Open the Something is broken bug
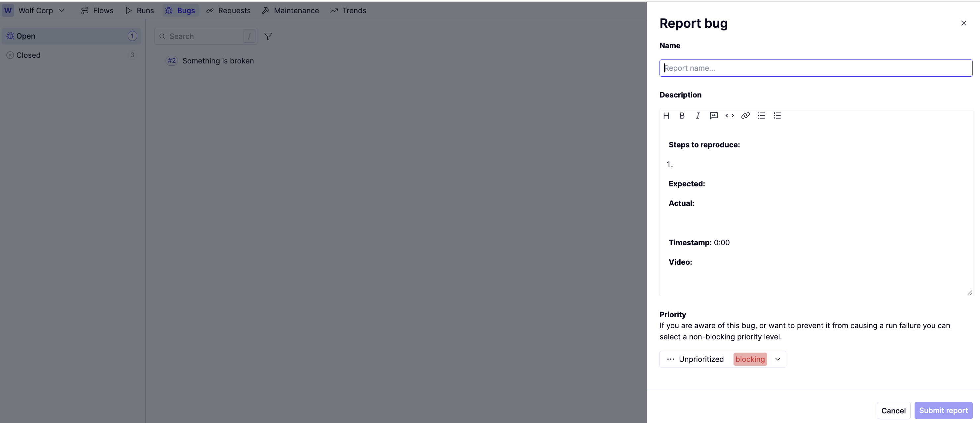 click(x=218, y=61)
